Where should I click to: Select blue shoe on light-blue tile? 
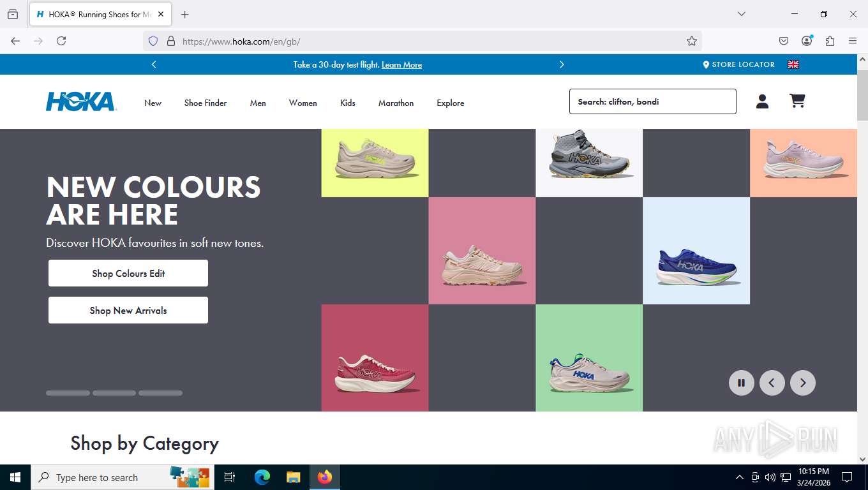[696, 251]
